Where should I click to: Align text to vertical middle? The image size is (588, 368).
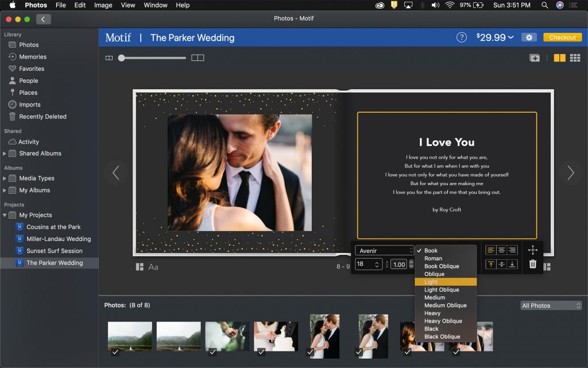point(501,264)
